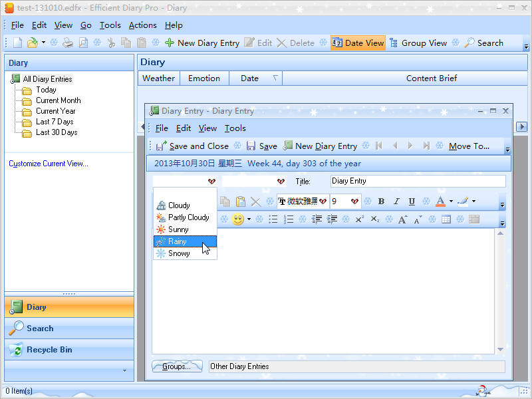Open the emotion dropdown next to Title
The width and height of the screenshot is (532, 399).
click(281, 182)
